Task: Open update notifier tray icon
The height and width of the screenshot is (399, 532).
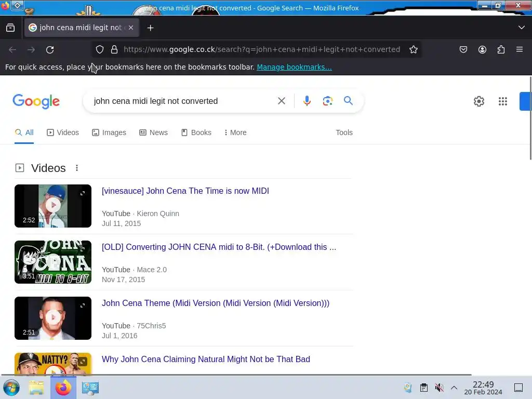Action: pyautogui.click(x=408, y=388)
